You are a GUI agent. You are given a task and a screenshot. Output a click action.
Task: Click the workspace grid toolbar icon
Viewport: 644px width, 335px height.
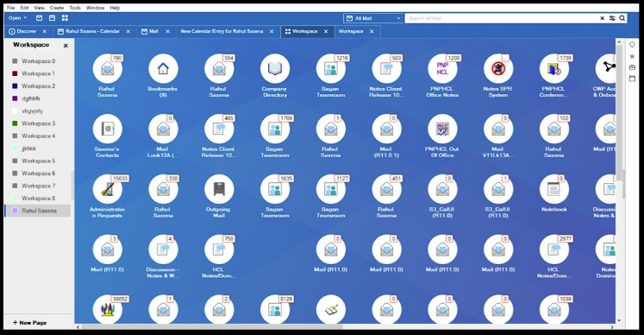65,18
